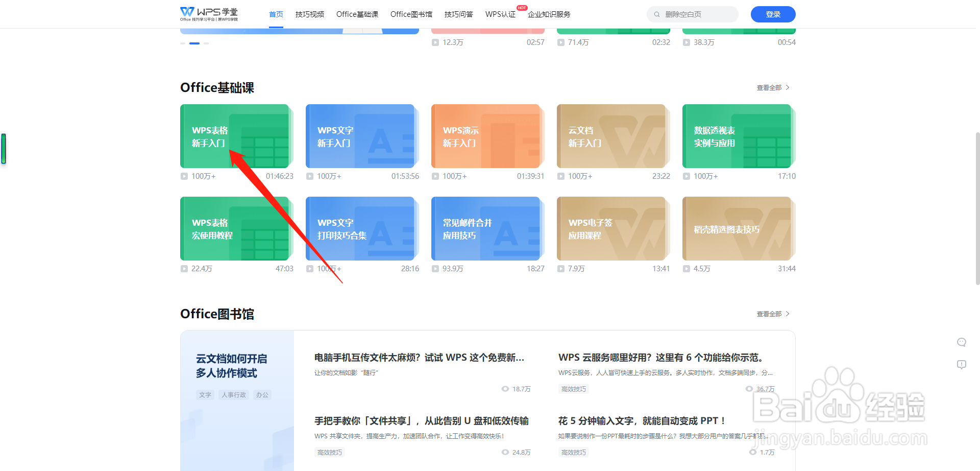The width and height of the screenshot is (980, 471).
Task: Click the play count icon beside 93.9万
Action: pyautogui.click(x=435, y=269)
